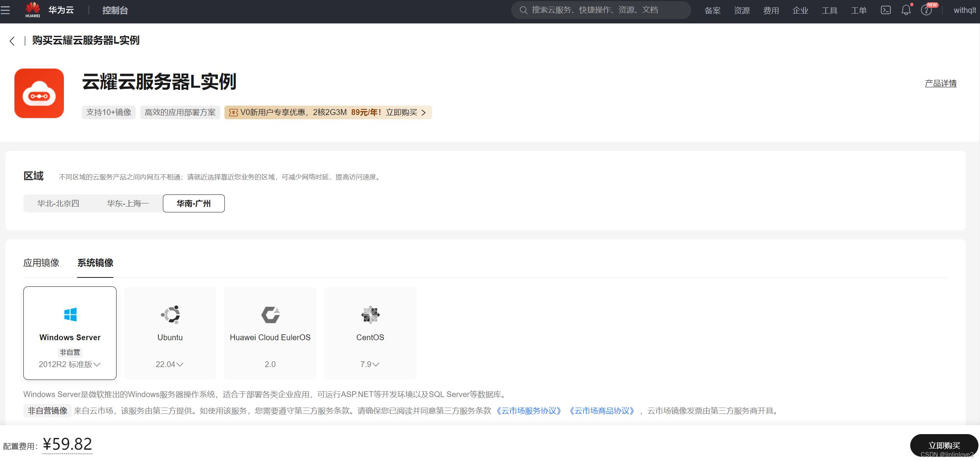Click the Windows logo icon
The height and width of the screenshot is (461, 980).
tap(70, 314)
